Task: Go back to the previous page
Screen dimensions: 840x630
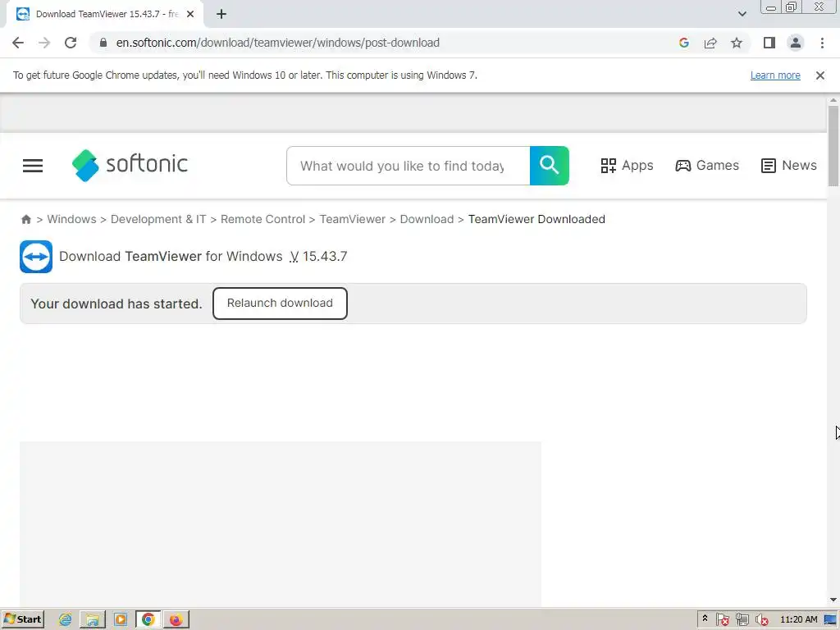Action: click(18, 43)
